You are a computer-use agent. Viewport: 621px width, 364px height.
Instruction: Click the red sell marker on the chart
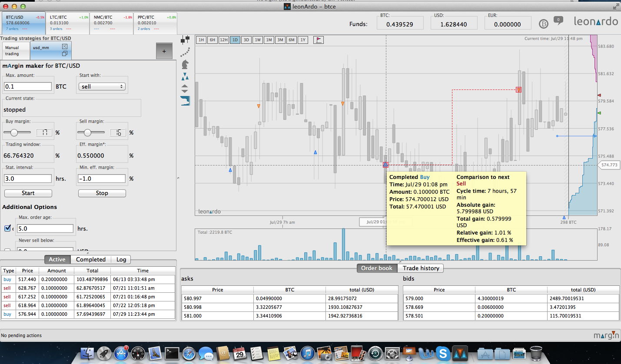click(x=518, y=90)
